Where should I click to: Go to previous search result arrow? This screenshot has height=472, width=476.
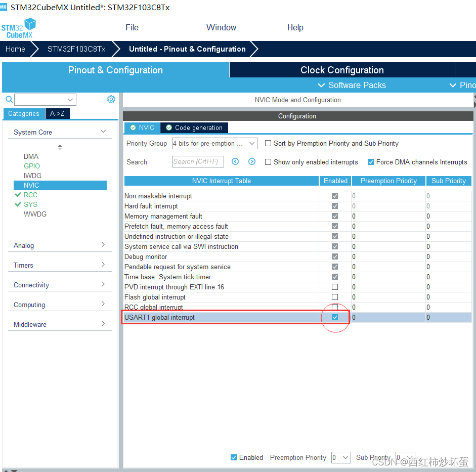pyautogui.click(x=235, y=161)
